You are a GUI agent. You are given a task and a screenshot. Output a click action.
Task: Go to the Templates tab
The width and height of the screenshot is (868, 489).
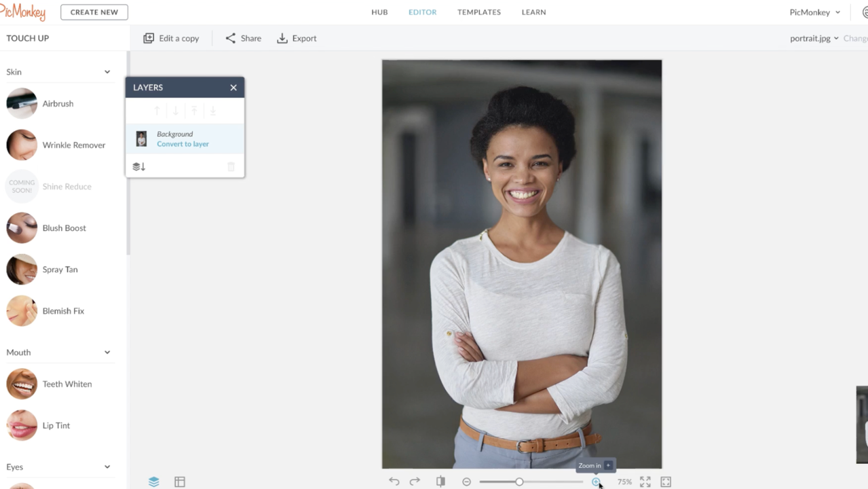478,12
